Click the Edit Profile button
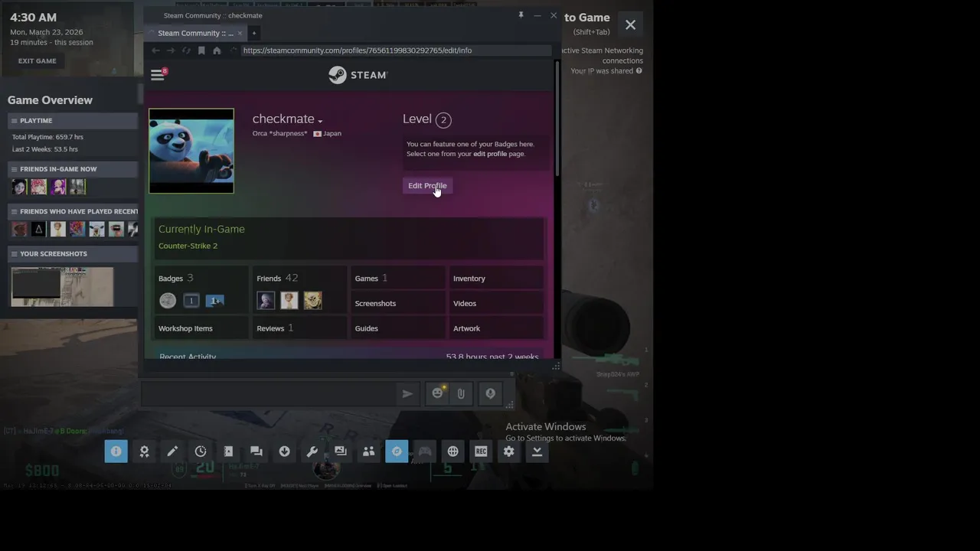 coord(427,186)
